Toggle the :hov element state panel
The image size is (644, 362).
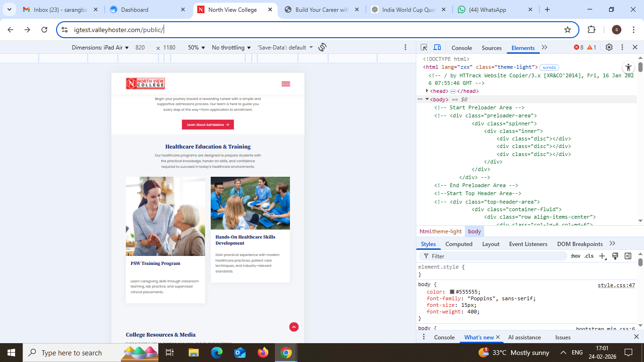(575, 256)
